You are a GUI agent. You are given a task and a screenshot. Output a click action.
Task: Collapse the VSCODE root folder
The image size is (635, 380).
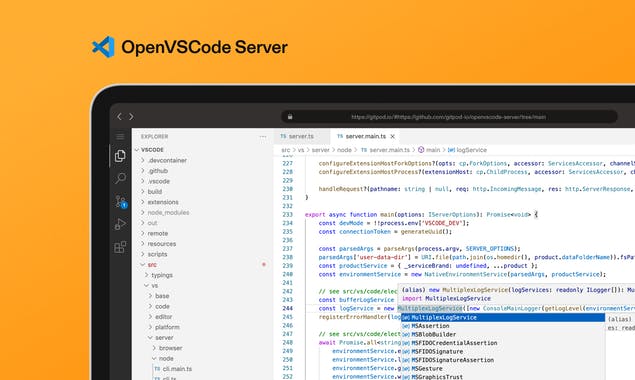coord(148,150)
